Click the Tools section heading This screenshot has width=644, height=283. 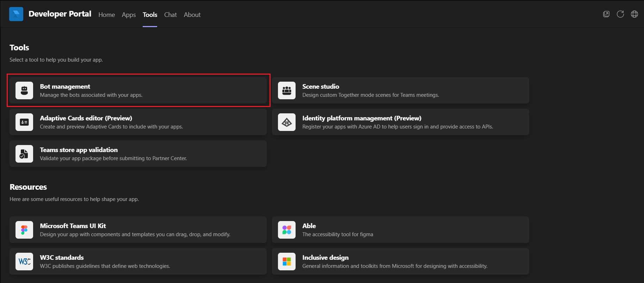click(19, 48)
